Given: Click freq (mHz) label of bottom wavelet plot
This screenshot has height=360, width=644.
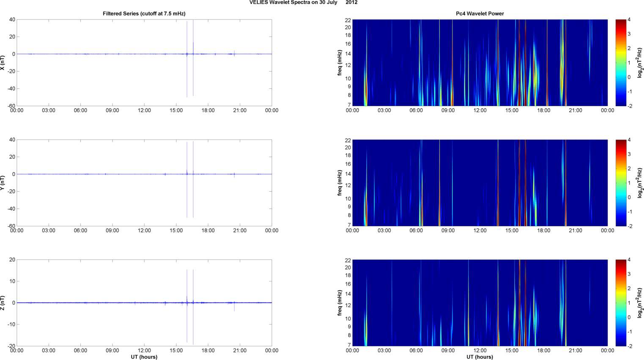Looking at the screenshot, I should 340,303.
